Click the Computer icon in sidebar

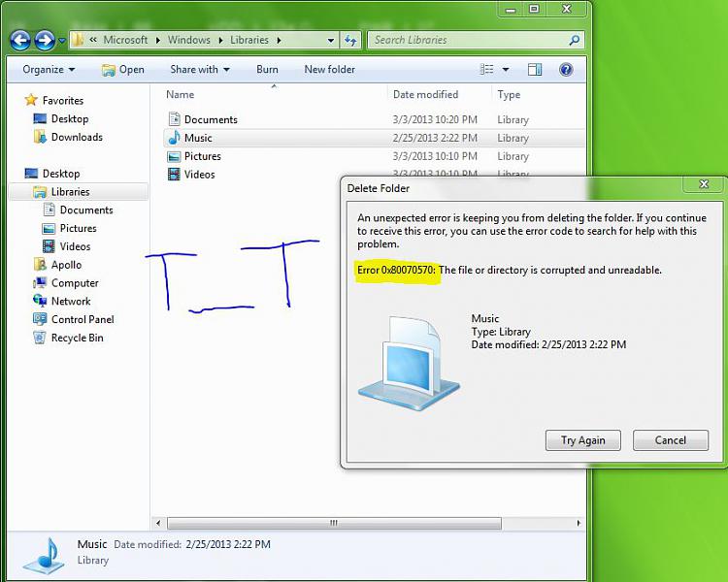click(40, 282)
